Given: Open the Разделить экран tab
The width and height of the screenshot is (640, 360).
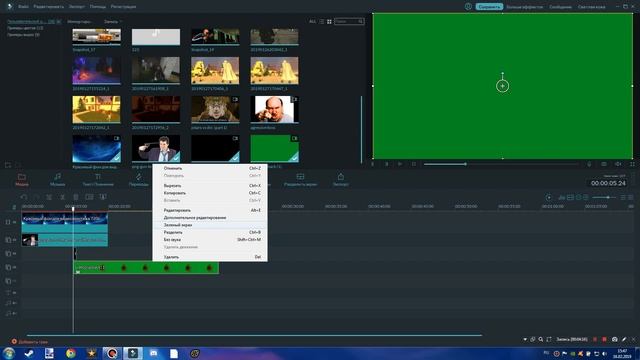Looking at the screenshot, I should [x=300, y=180].
